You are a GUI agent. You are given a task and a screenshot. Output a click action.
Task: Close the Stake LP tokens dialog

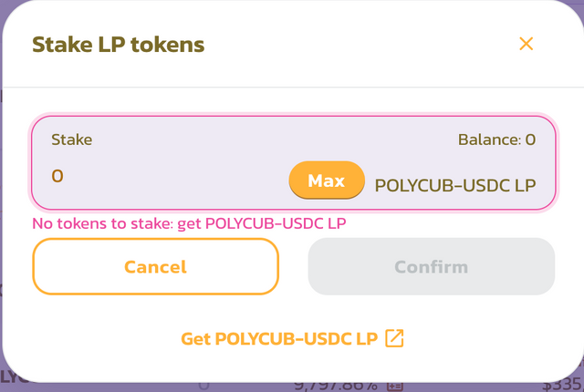tap(526, 44)
